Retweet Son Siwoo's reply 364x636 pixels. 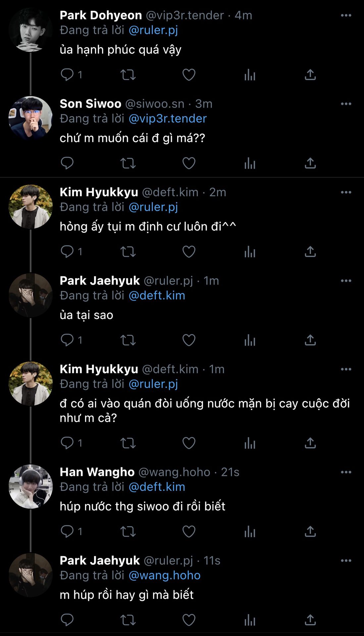[128, 163]
